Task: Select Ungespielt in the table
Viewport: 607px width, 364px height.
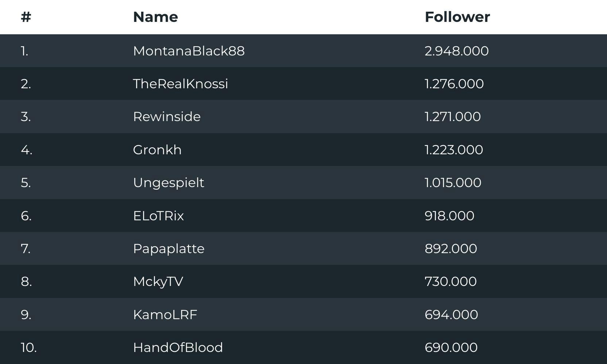Action: tap(169, 183)
